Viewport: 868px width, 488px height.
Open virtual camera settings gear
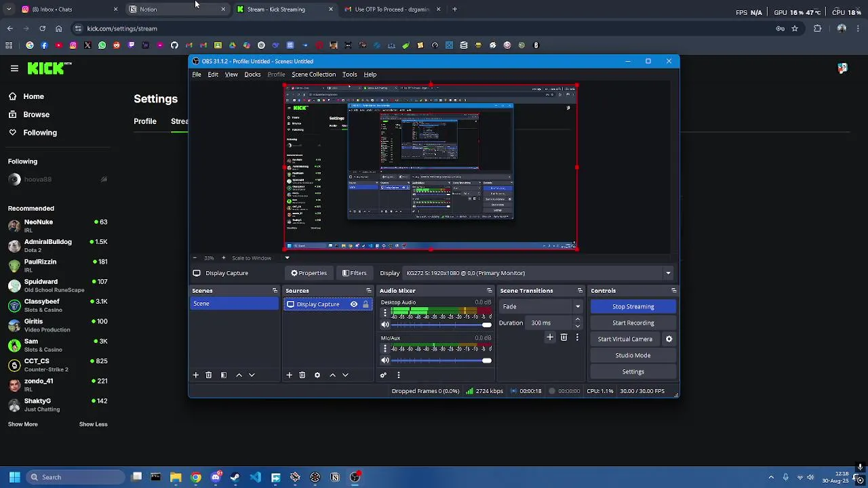point(669,339)
